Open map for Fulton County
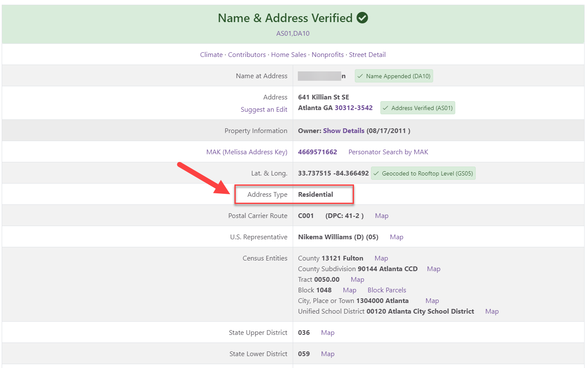Image resolution: width=588 pixels, height=368 pixels. pos(381,258)
